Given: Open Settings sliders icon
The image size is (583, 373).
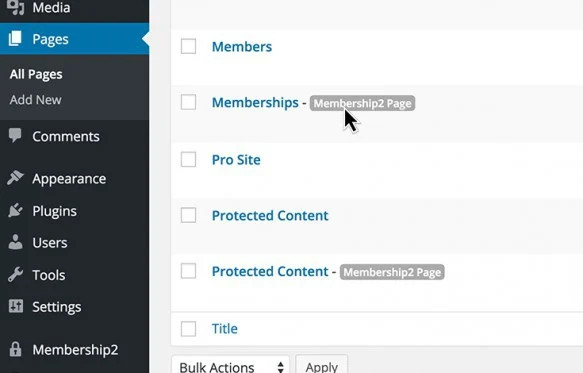Looking at the screenshot, I should 16,306.
